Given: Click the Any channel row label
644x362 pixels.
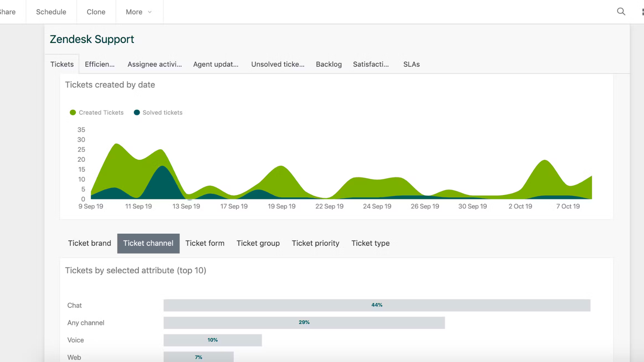Looking at the screenshot, I should pyautogui.click(x=86, y=323).
